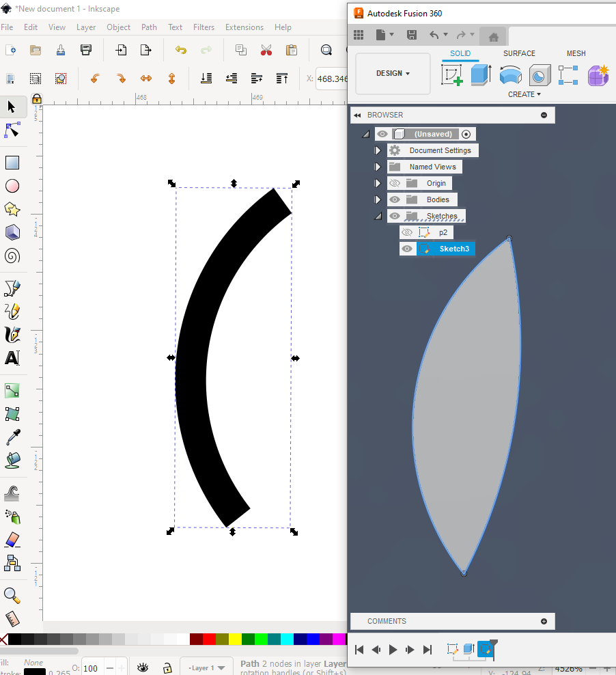
Task: Pick the Ellipse tool in Inkscape
Action: [x=12, y=186]
